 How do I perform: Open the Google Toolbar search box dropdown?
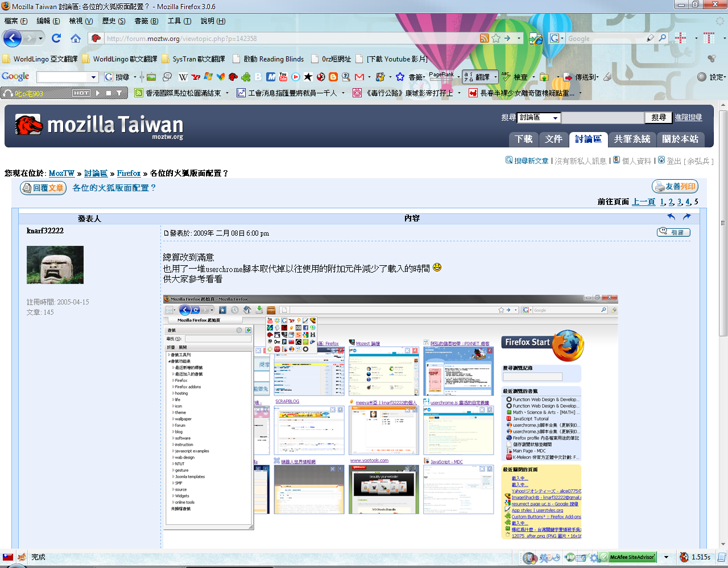point(94,77)
